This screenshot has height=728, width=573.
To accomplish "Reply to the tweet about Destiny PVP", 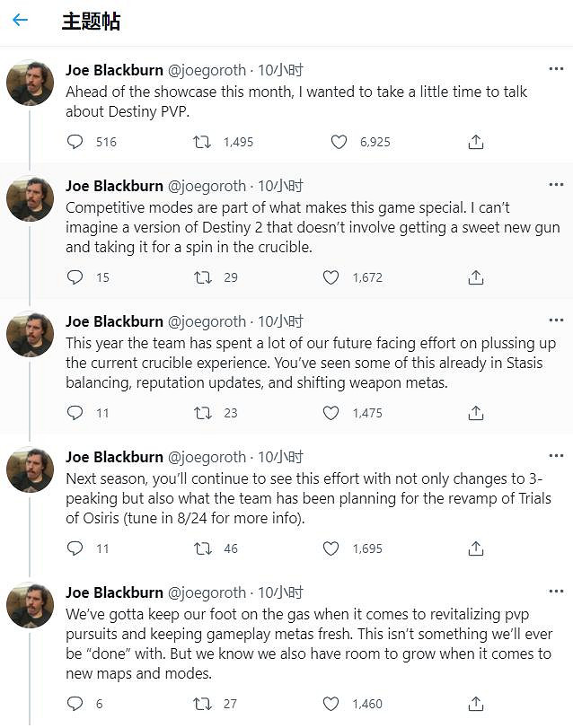I will point(75,142).
